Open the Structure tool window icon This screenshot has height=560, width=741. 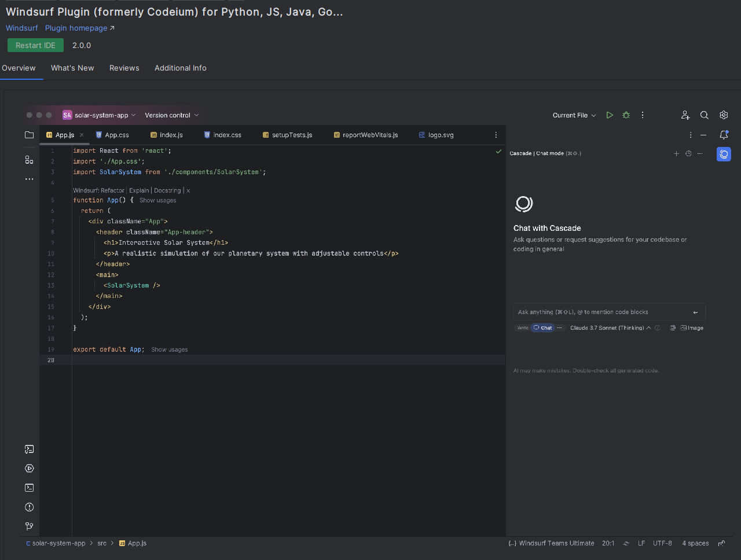point(29,160)
